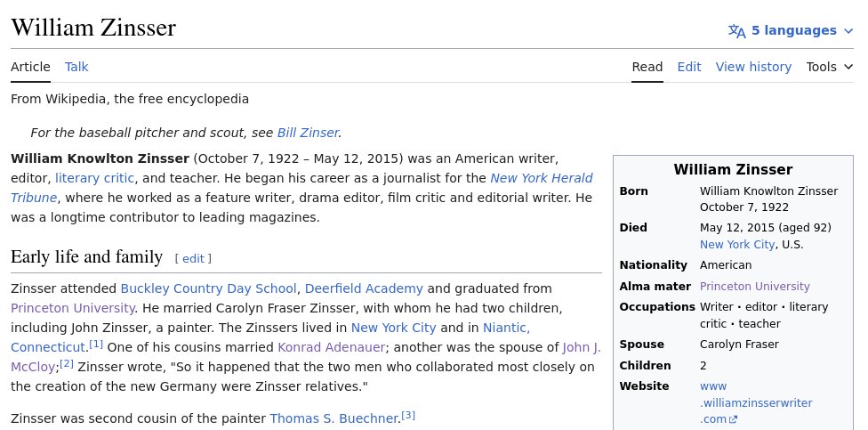The height and width of the screenshot is (430, 868).
Task: Switch to the Talk tab
Action: pyautogui.click(x=76, y=67)
